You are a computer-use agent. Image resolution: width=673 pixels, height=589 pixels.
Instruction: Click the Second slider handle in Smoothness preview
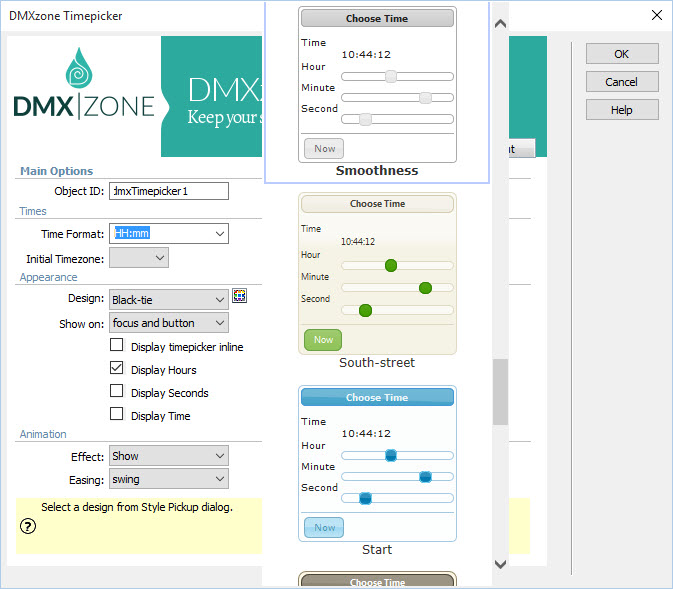[x=365, y=119]
